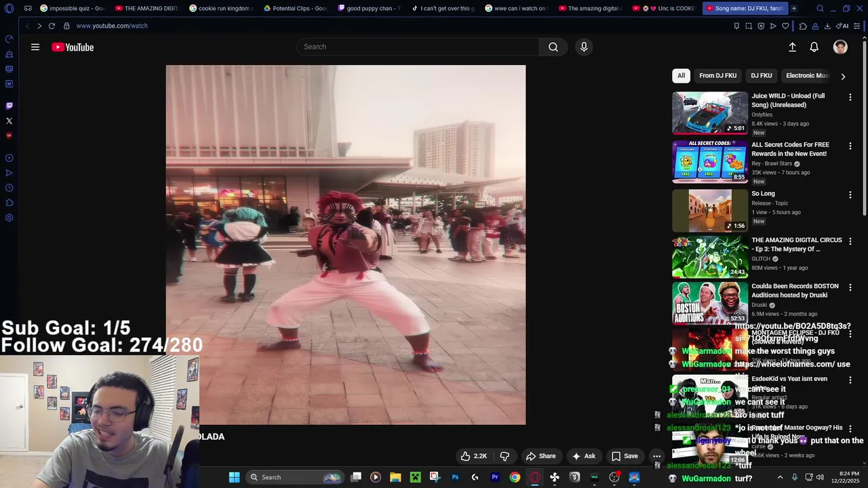
Task: Reload the page with the refresh button
Action: (52, 26)
